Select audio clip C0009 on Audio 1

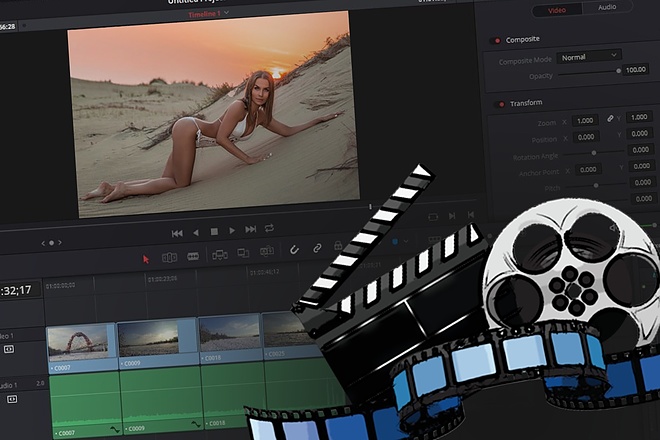coord(162,400)
